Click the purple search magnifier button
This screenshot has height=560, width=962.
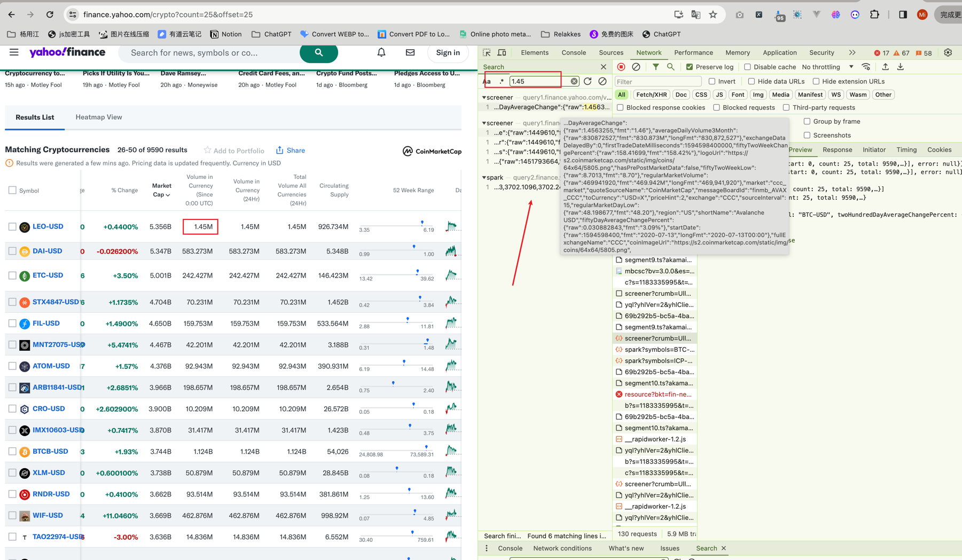click(319, 52)
